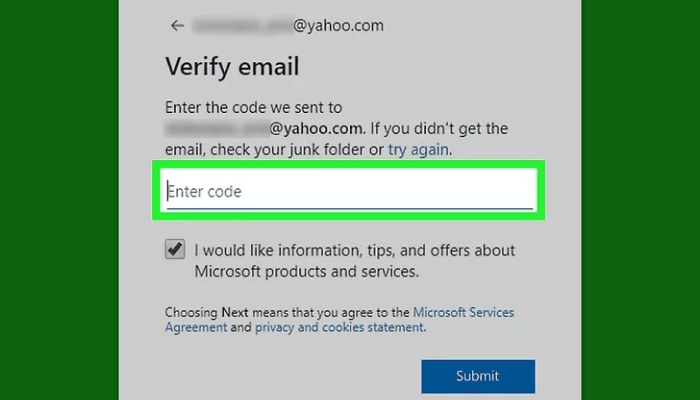This screenshot has width=700, height=400.
Task: Click the 'Microsoft products and services' text line
Action: (x=306, y=271)
